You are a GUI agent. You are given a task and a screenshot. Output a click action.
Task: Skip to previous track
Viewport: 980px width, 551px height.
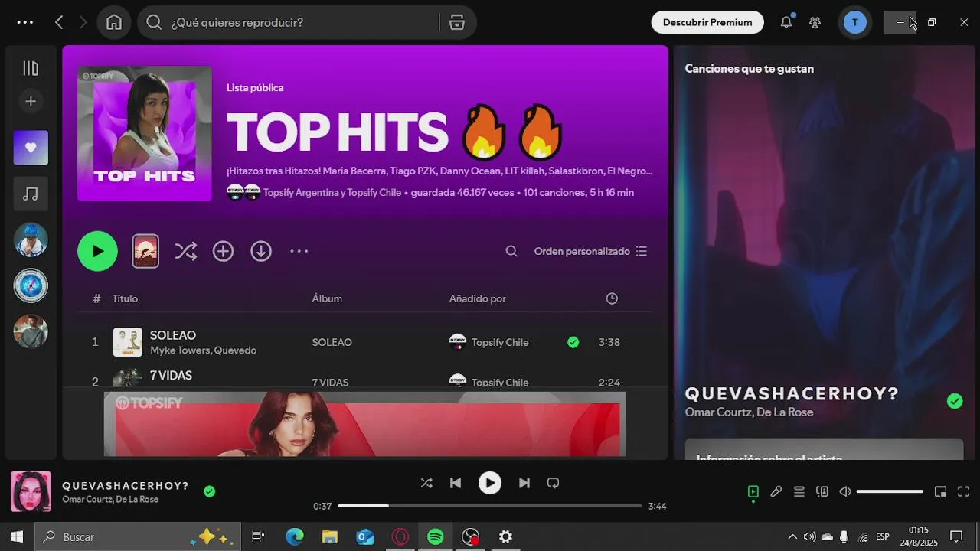[x=456, y=483]
